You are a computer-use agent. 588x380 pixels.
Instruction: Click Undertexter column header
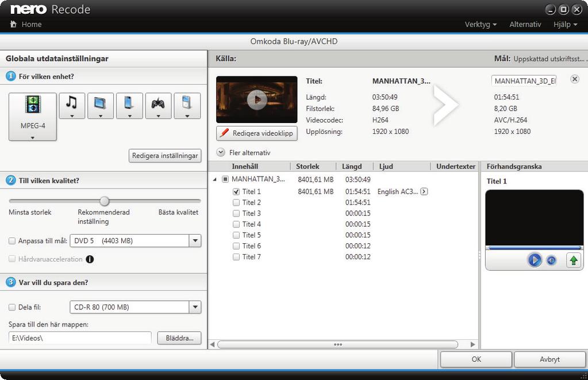tap(455, 167)
